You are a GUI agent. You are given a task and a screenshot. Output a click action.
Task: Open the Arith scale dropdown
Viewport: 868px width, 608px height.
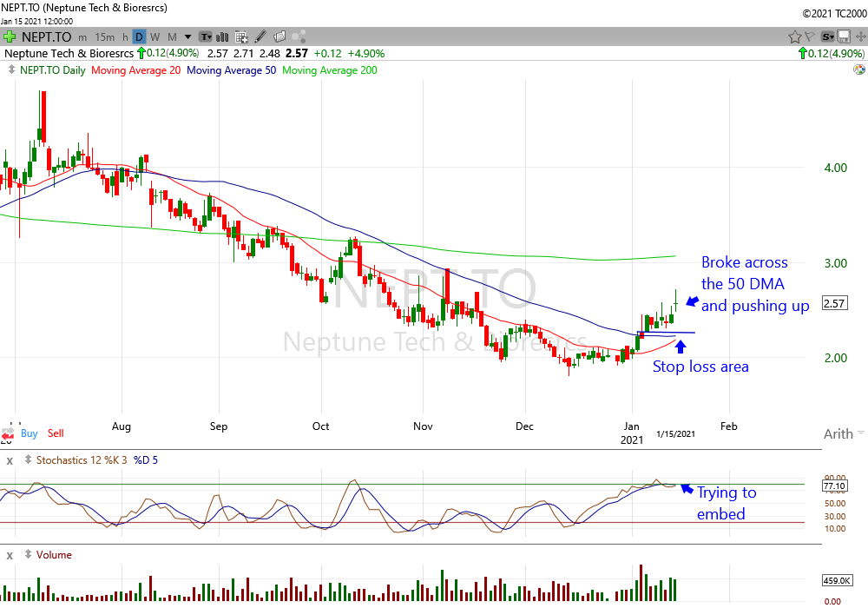(843, 433)
